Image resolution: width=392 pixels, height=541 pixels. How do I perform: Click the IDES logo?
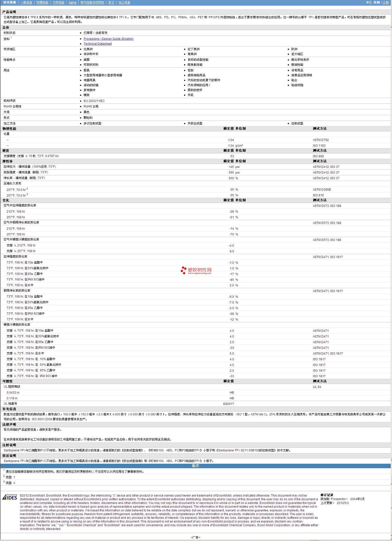point(10,497)
